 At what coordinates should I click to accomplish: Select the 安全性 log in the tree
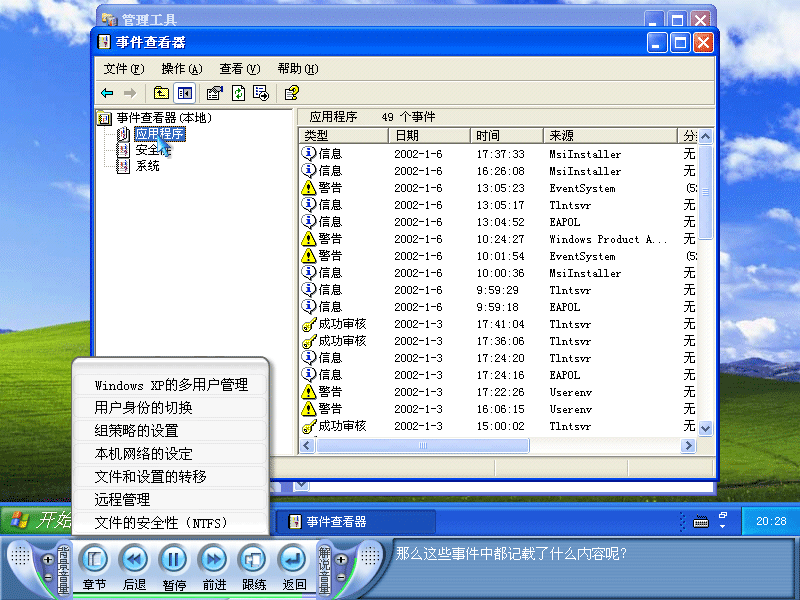point(153,150)
